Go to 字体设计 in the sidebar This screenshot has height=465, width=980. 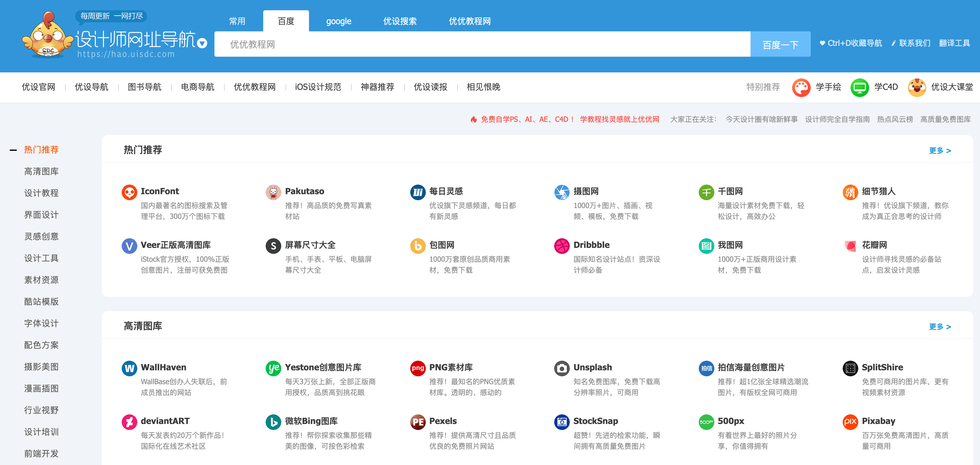tap(42, 323)
